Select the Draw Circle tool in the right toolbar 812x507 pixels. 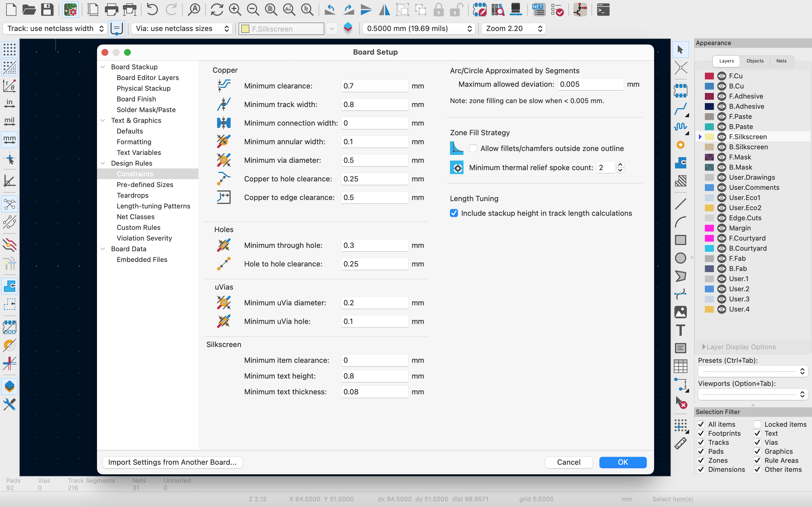click(x=680, y=258)
